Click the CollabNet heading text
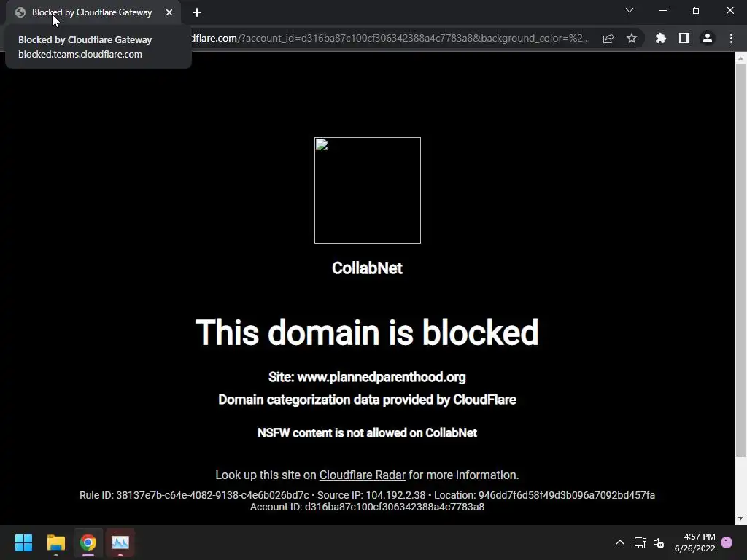 [368, 268]
